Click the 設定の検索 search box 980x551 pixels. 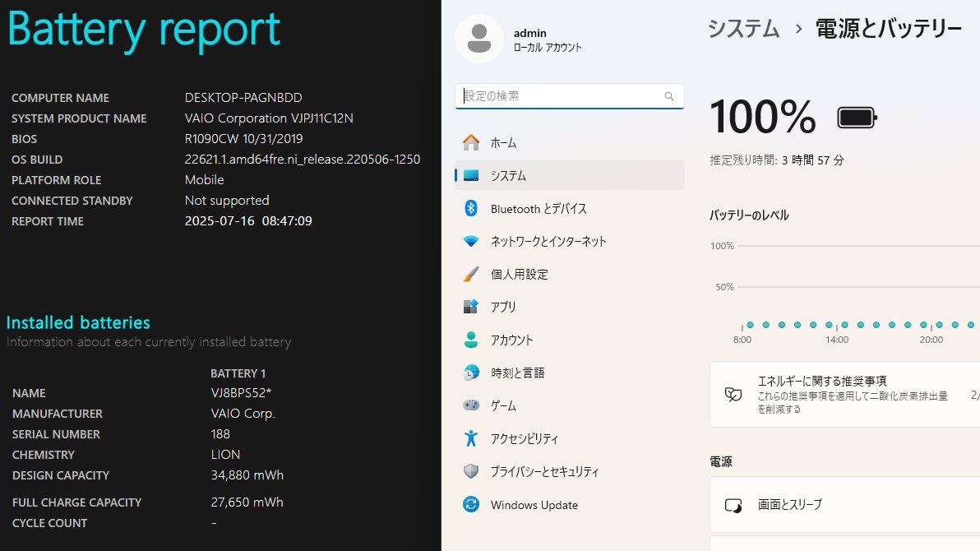pyautogui.click(x=570, y=96)
